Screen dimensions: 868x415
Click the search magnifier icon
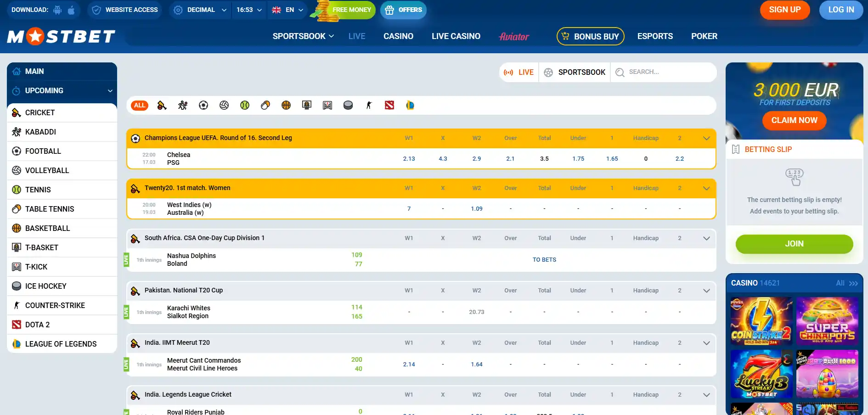point(620,73)
